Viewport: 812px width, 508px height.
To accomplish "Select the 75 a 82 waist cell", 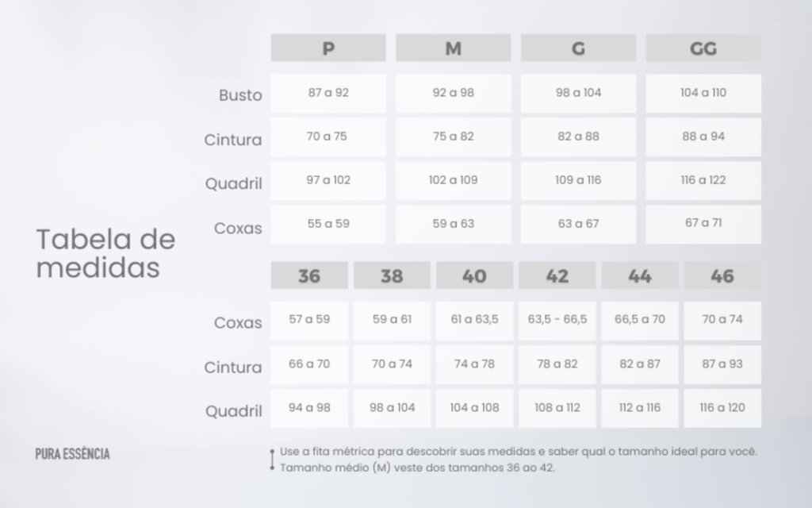I will pos(453,137).
